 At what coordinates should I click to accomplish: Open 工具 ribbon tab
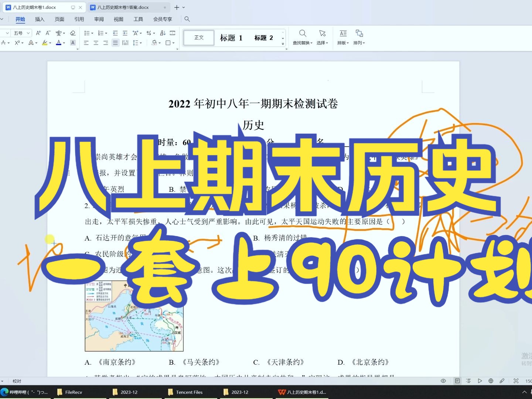(x=138, y=19)
